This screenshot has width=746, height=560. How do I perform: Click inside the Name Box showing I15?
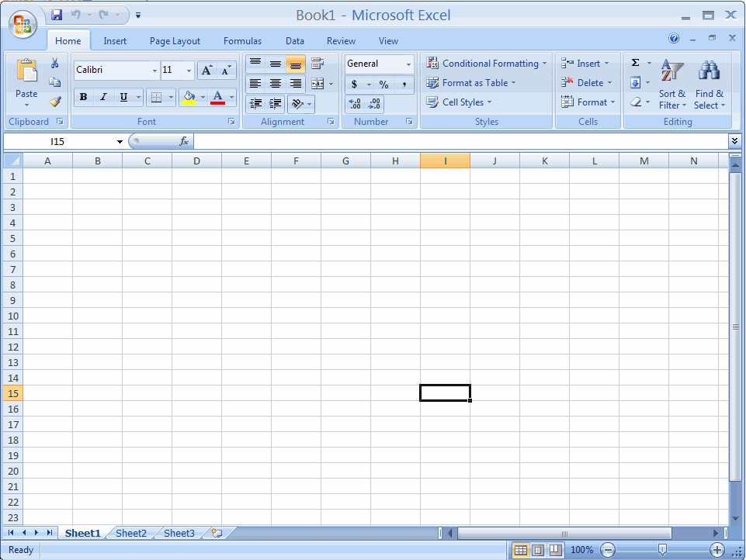click(x=58, y=141)
